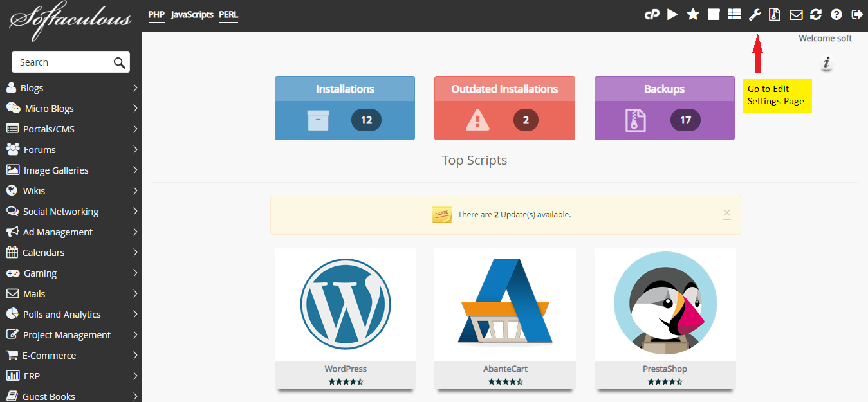Click the note icon in updates notice
Viewport: 868px width, 402px height.
442,214
